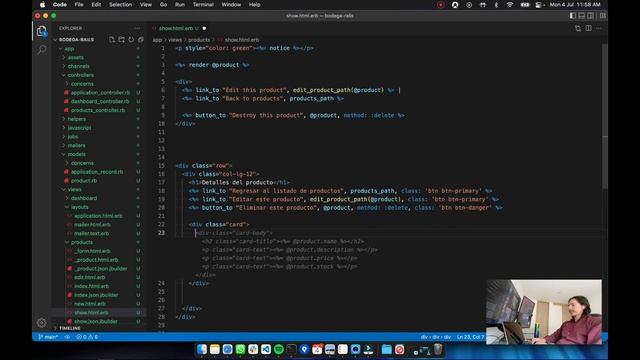The height and width of the screenshot is (360, 640).
Task: Open Terminal from the Dock
Action: click(x=291, y=349)
